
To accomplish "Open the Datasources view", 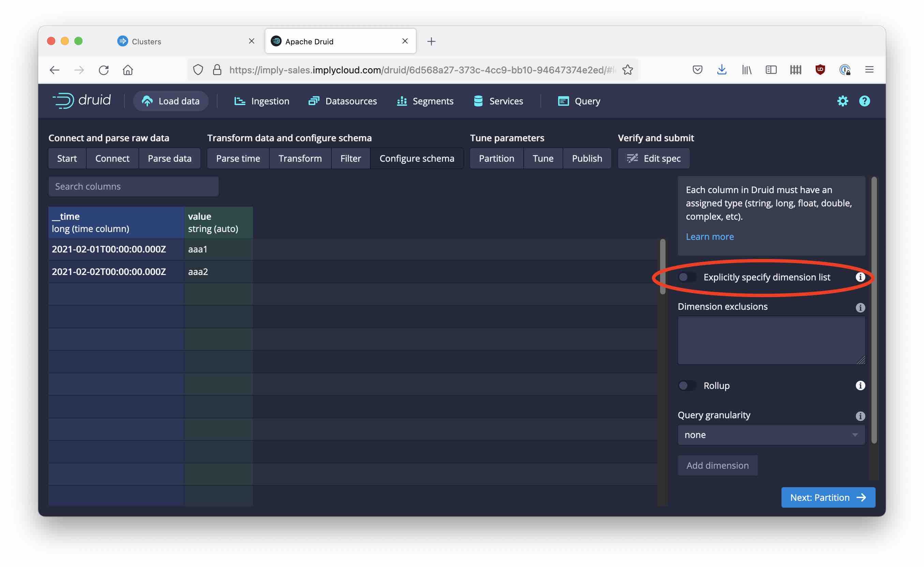I will [342, 101].
